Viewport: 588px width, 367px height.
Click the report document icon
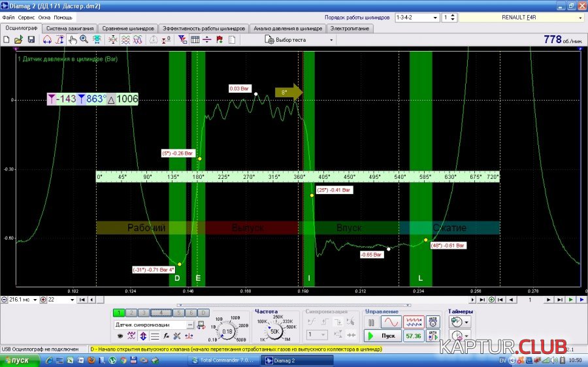tap(232, 39)
